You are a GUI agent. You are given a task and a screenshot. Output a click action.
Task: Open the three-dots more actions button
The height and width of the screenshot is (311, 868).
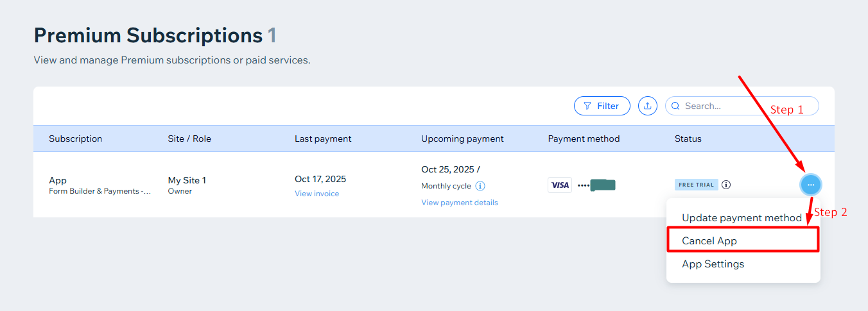point(811,185)
